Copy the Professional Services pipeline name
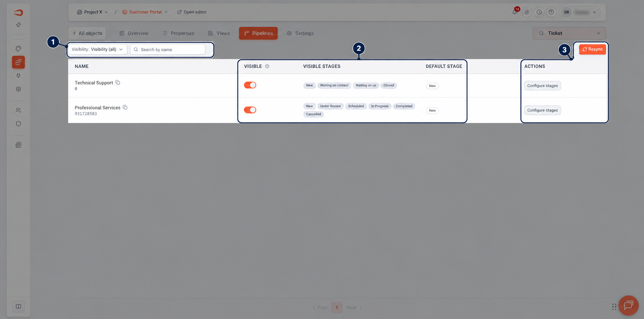The height and width of the screenshot is (319, 644). pyautogui.click(x=125, y=107)
